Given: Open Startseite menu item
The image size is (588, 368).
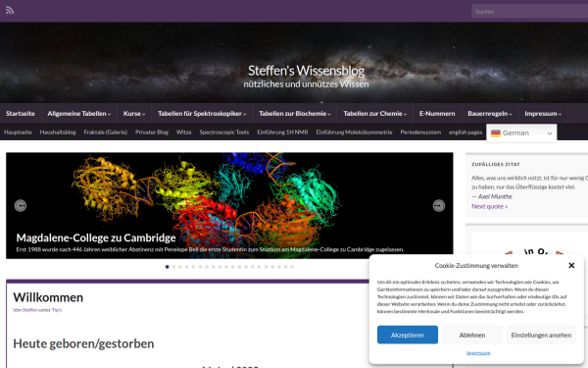Looking at the screenshot, I should tap(21, 114).
